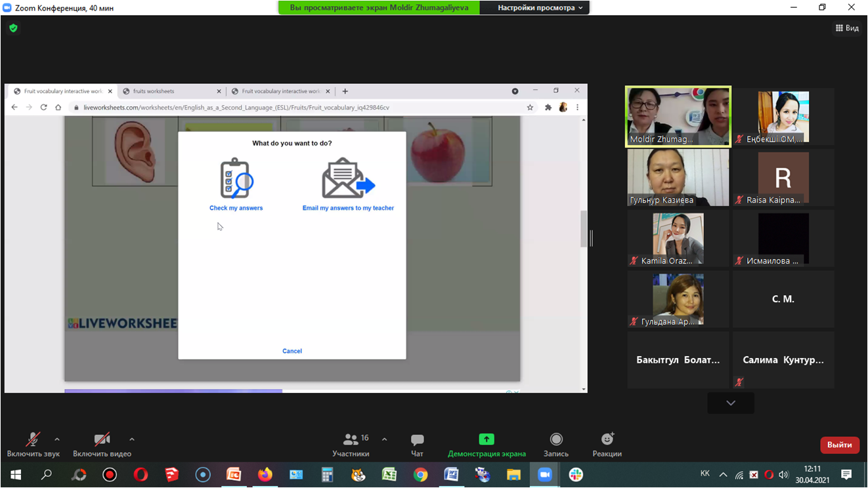Click the Cancel link in the dialog
This screenshot has width=868, height=488.
point(292,351)
